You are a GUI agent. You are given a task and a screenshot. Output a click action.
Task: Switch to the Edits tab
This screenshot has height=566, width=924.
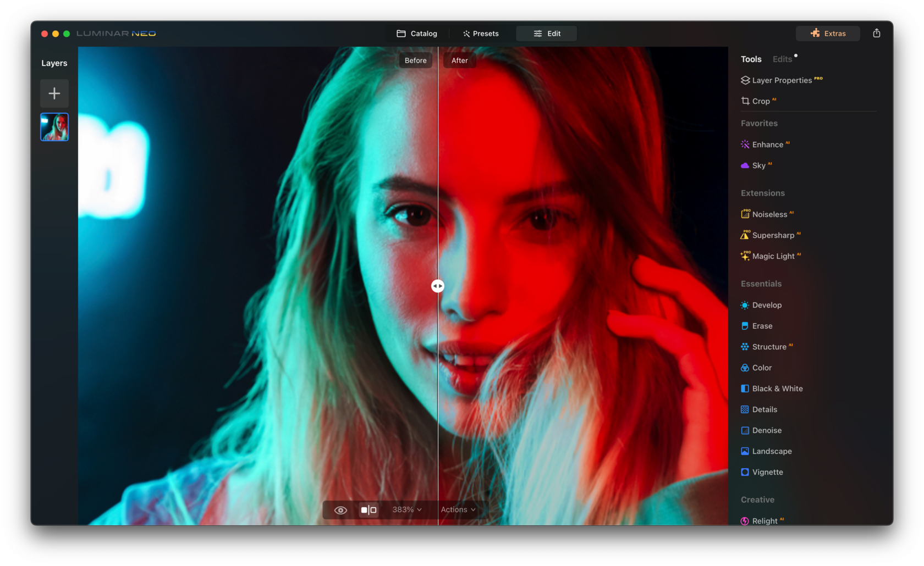(783, 59)
